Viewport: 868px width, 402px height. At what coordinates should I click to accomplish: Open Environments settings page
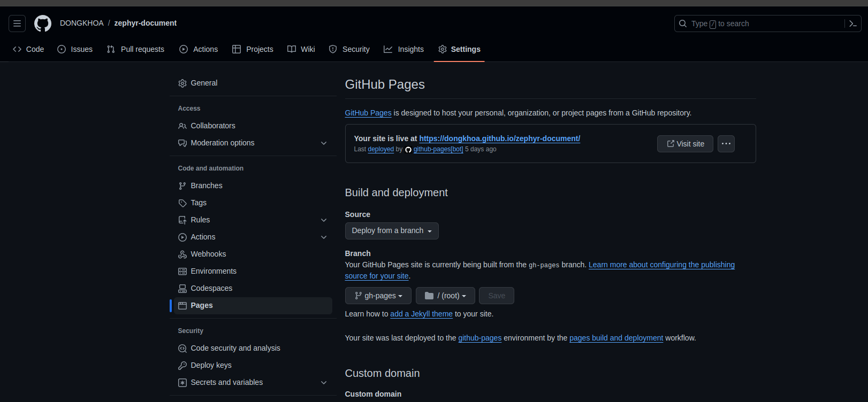(253, 272)
